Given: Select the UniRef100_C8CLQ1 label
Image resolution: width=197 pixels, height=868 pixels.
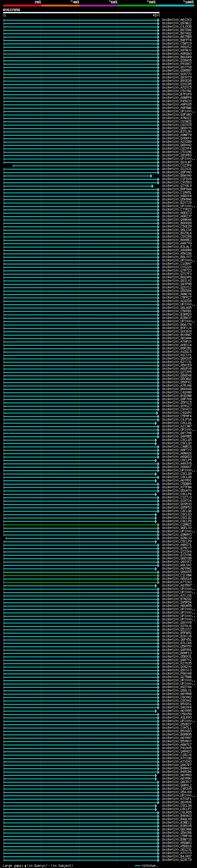Looking at the screenshot, I should coord(176,423).
